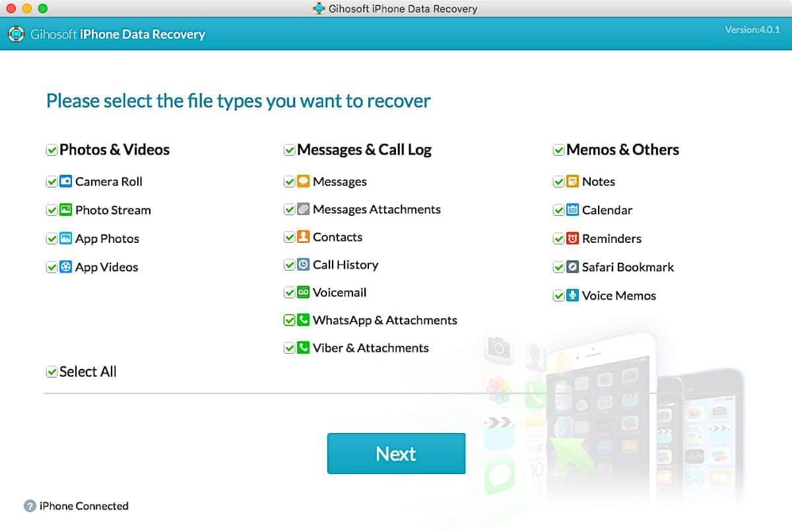Click the Photos & Videos heading text

click(114, 150)
